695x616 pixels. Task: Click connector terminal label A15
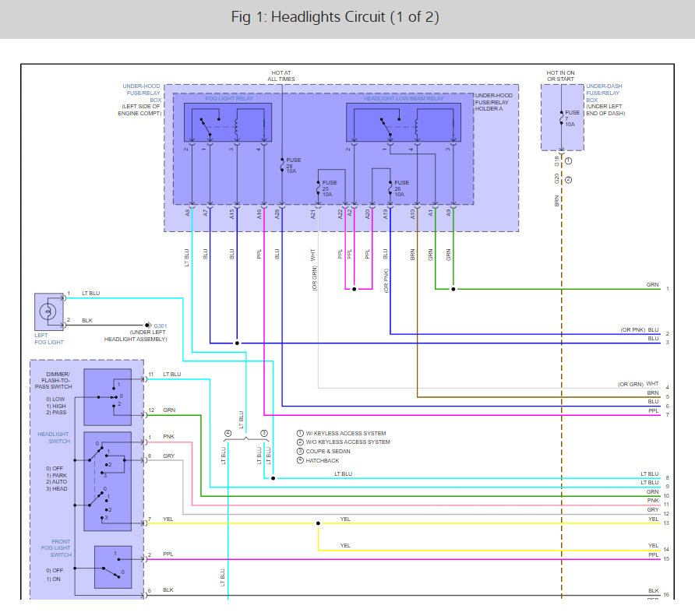tap(232, 214)
